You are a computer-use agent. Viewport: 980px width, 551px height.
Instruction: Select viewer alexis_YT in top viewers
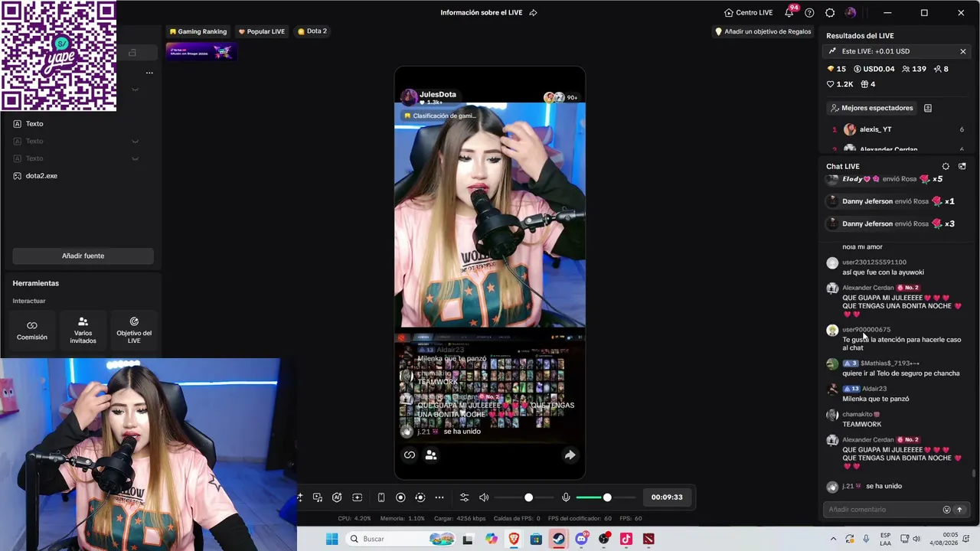875,129
